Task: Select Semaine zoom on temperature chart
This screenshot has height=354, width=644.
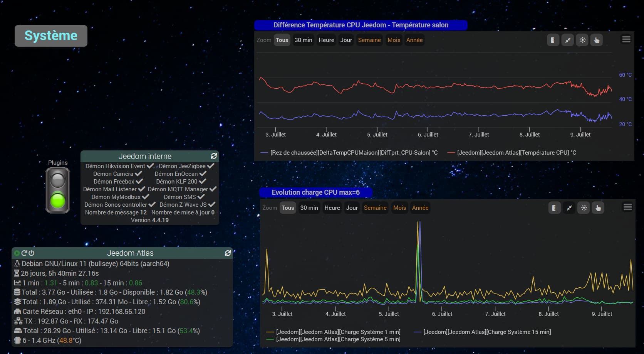Action: [369, 40]
